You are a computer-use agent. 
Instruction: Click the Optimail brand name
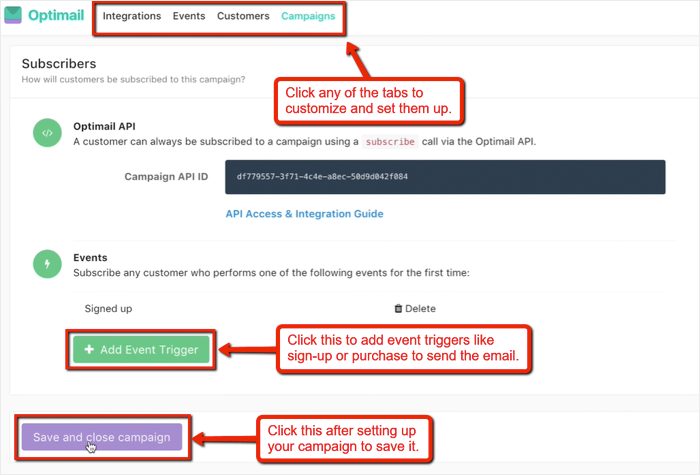pos(56,15)
